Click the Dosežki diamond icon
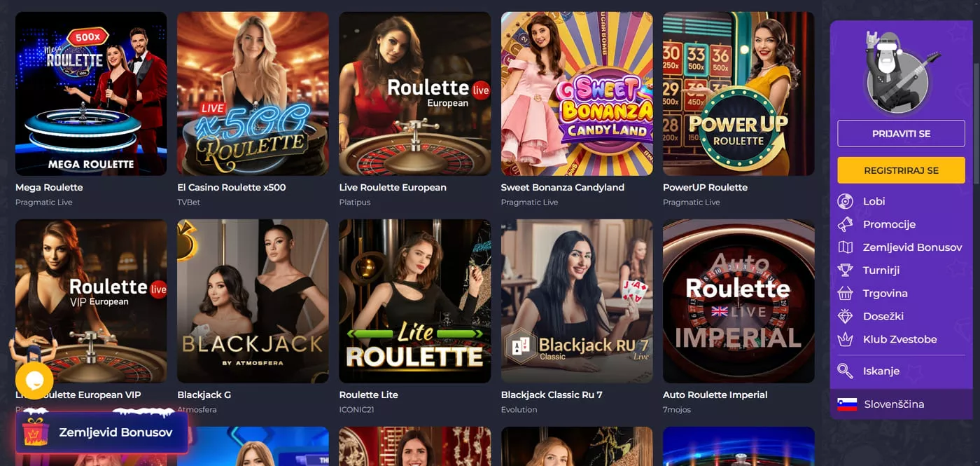 [x=846, y=317]
